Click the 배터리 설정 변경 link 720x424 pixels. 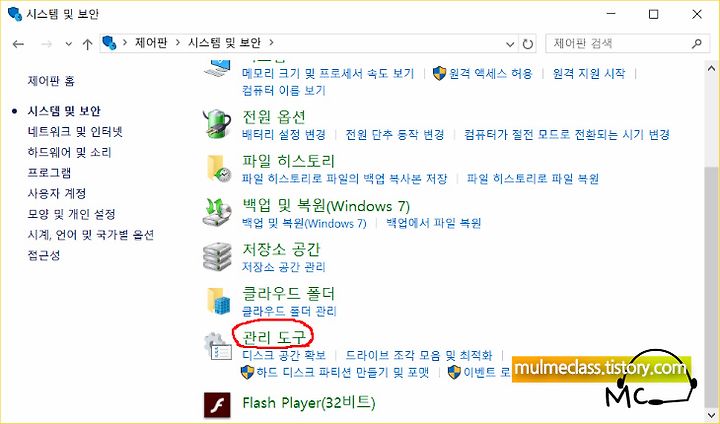coord(283,135)
